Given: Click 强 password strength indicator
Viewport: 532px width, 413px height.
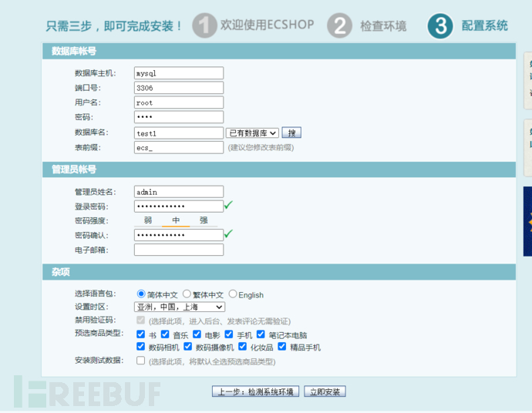Looking at the screenshot, I should [x=204, y=220].
